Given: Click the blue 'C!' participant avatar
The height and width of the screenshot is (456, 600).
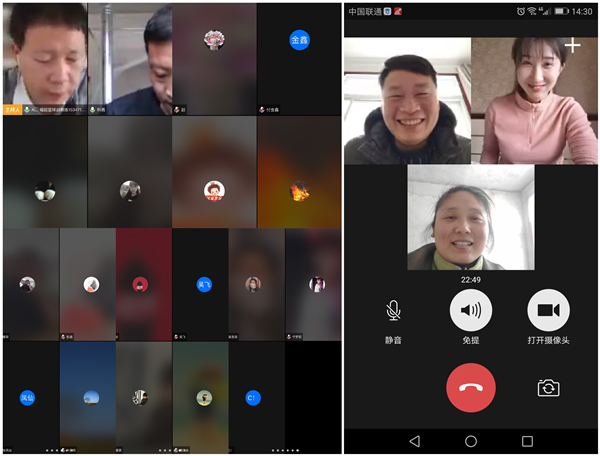Looking at the screenshot, I should [x=253, y=397].
